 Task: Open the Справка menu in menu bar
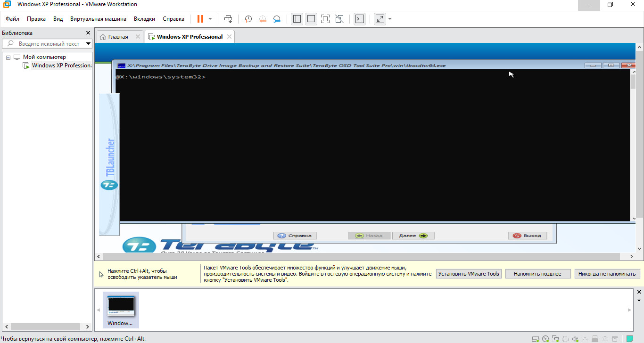point(173,19)
